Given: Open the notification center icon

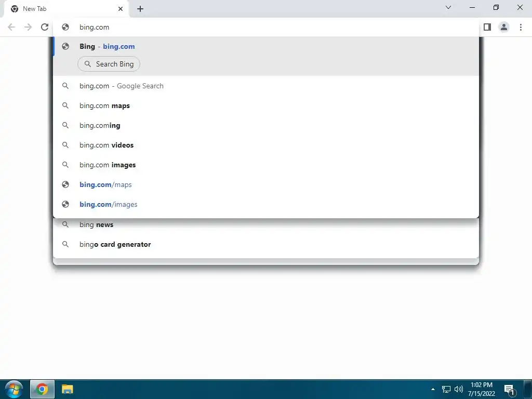Looking at the screenshot, I should pyautogui.click(x=510, y=390).
